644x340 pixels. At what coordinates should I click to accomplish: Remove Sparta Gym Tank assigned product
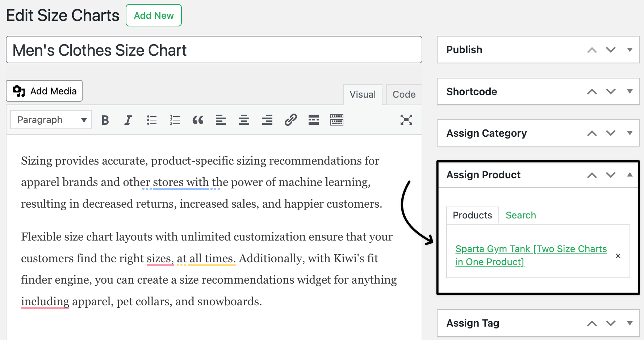click(x=618, y=256)
